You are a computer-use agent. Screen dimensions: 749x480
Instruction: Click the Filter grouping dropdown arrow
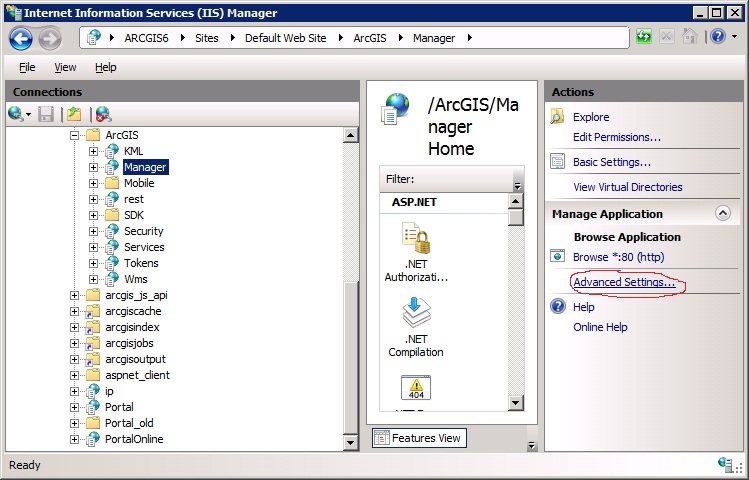coord(517,184)
